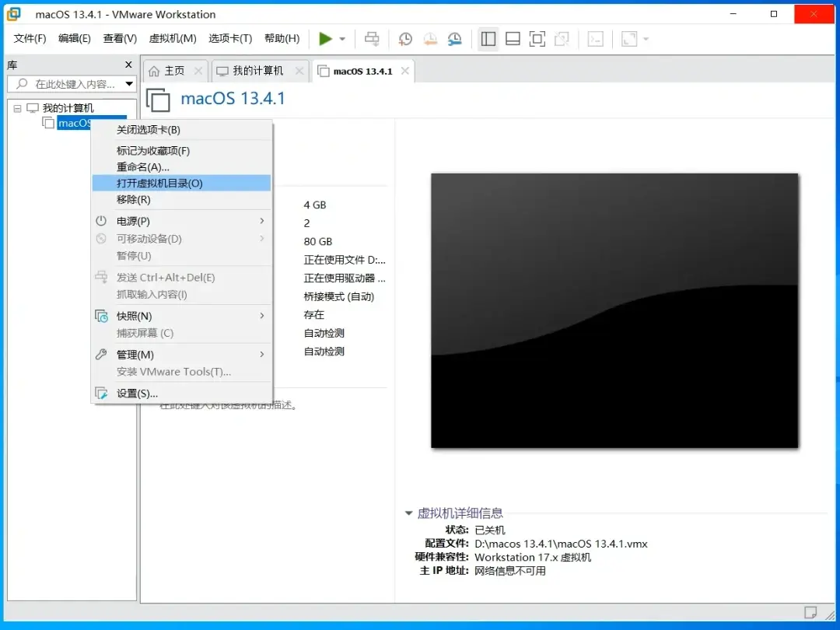Click power icon beside 电源(P)

(101, 221)
